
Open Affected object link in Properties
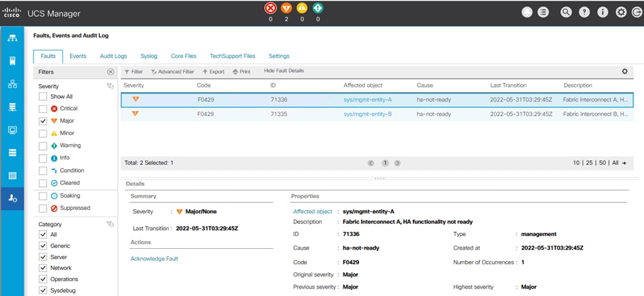pyautogui.click(x=313, y=211)
